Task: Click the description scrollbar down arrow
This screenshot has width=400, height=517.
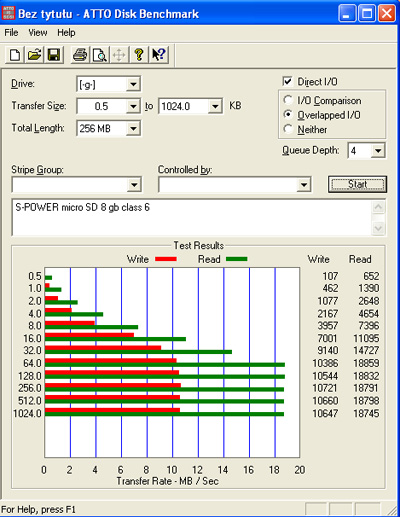Action: pyautogui.click(x=378, y=228)
